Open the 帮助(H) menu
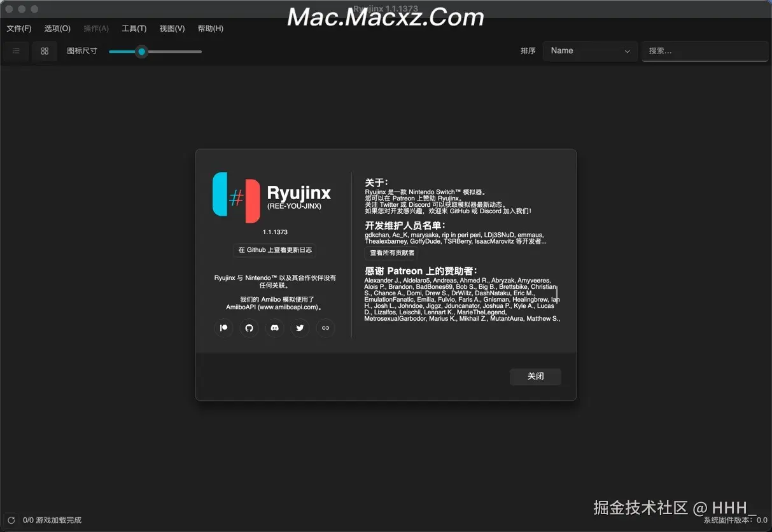 [211, 29]
